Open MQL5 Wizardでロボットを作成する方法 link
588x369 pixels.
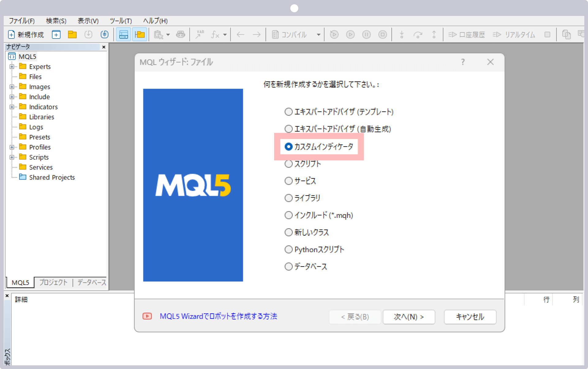tap(218, 316)
